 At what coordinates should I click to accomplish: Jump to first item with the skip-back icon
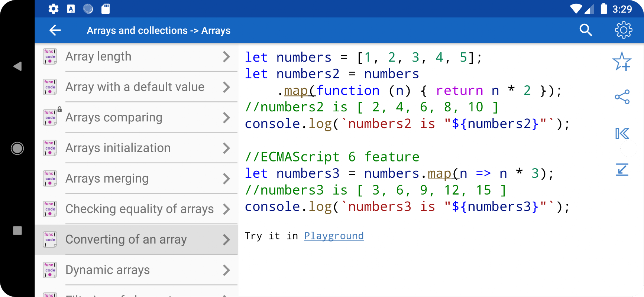(x=622, y=133)
